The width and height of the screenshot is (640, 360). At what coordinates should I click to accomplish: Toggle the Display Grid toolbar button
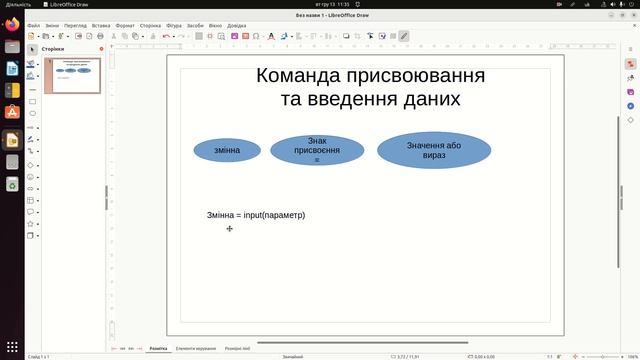[x=199, y=36]
